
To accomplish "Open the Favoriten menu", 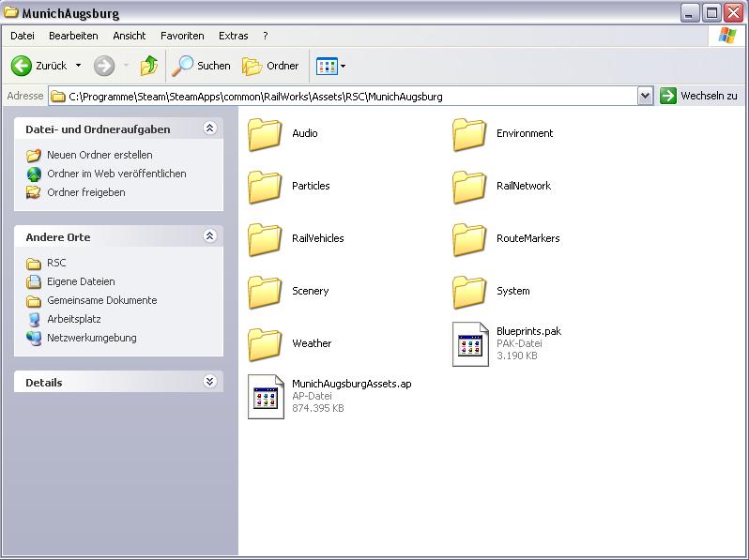I will tap(182, 36).
